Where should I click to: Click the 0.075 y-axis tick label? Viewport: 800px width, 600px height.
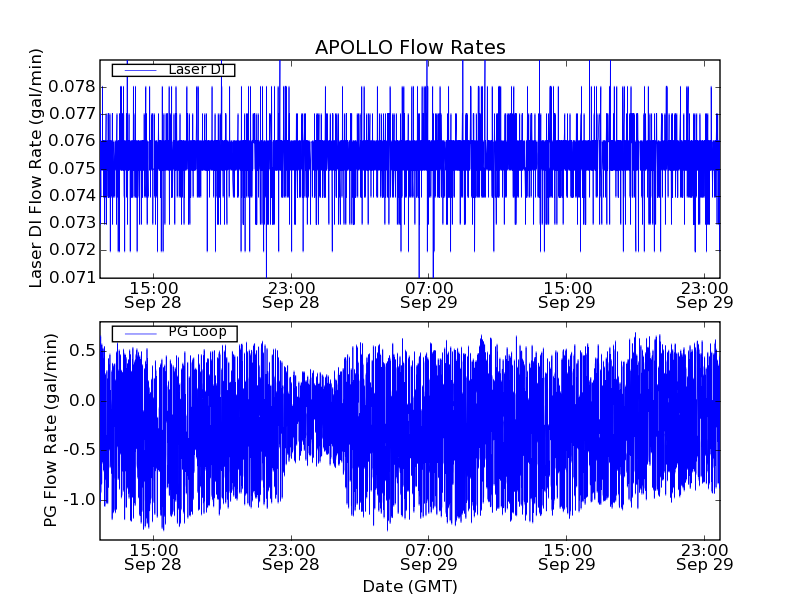click(x=74, y=169)
